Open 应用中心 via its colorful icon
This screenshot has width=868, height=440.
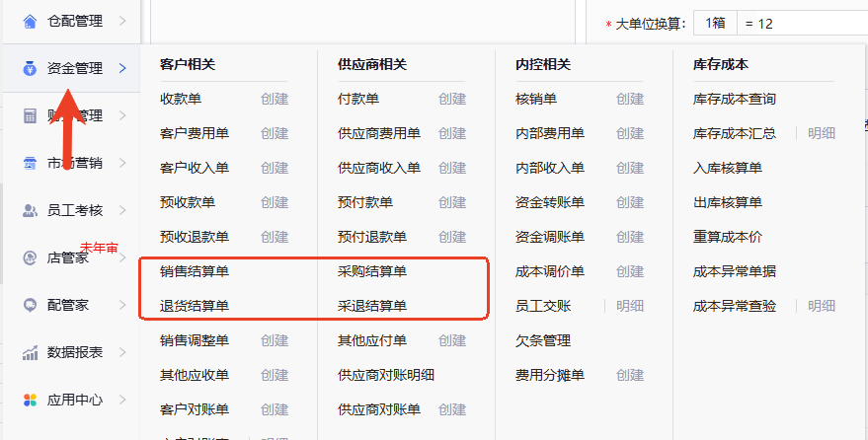29,400
